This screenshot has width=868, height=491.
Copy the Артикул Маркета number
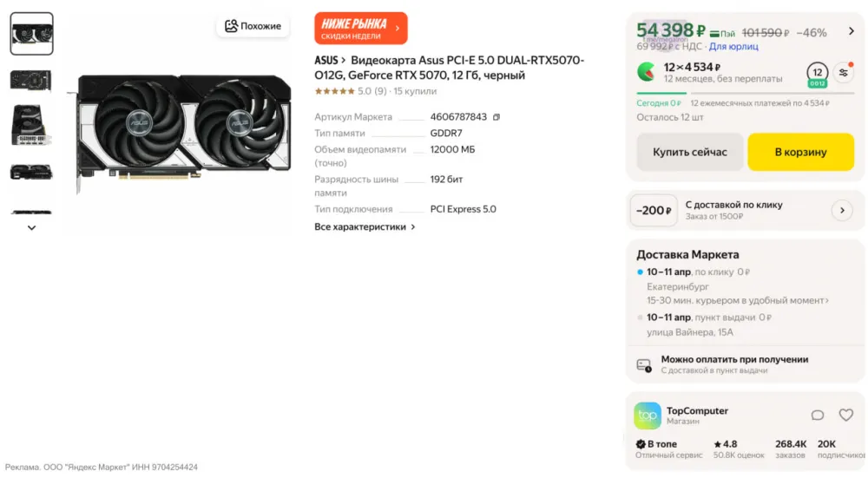pyautogui.click(x=496, y=117)
